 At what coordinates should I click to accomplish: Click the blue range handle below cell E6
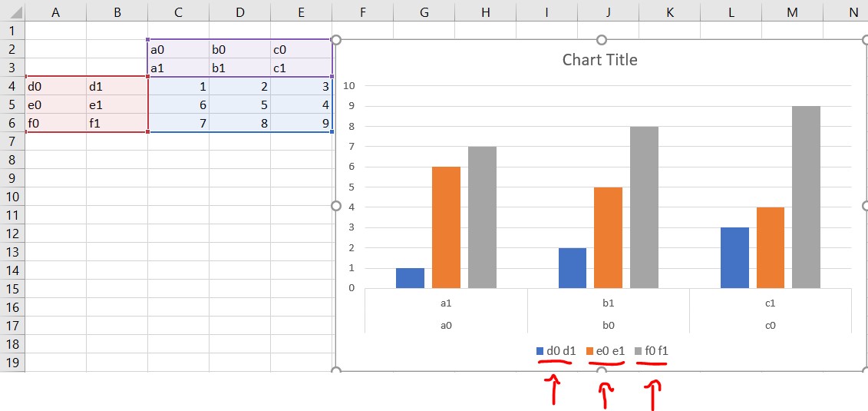point(332,132)
